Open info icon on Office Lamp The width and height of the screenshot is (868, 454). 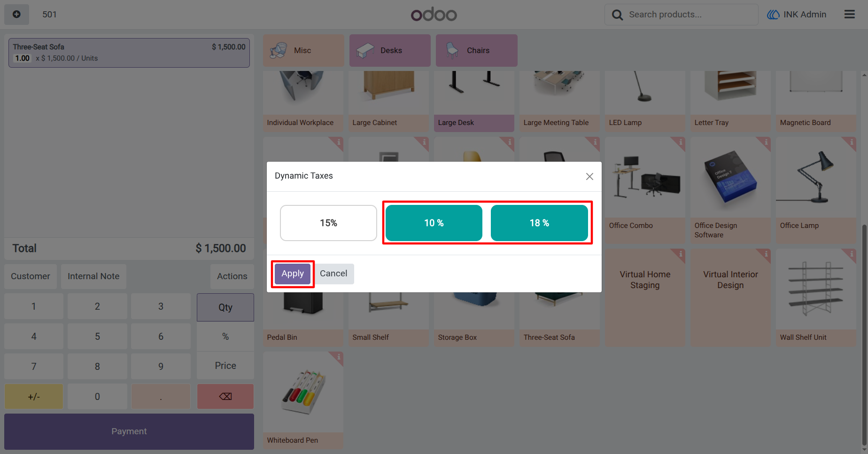coord(851,142)
